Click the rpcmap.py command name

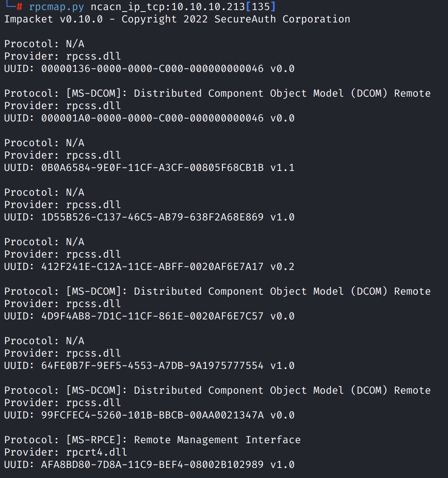[x=56, y=7]
